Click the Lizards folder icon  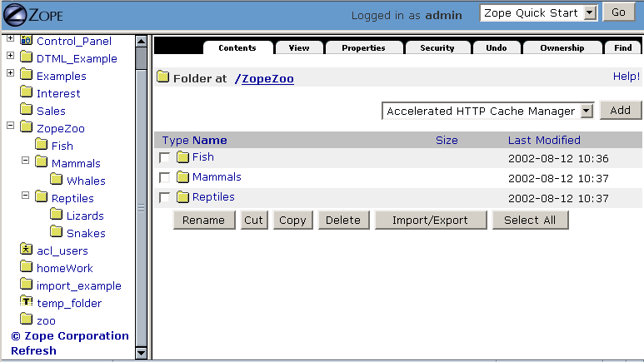[x=57, y=214]
